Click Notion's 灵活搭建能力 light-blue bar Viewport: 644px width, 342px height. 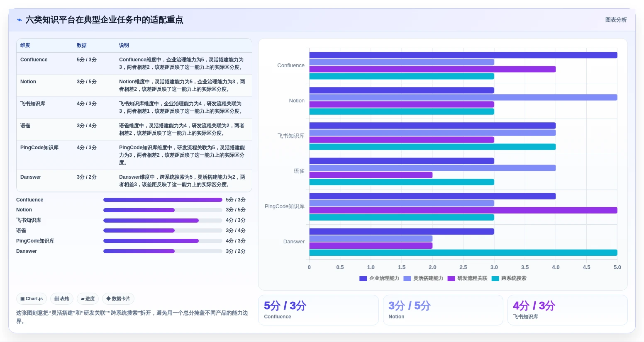click(463, 97)
